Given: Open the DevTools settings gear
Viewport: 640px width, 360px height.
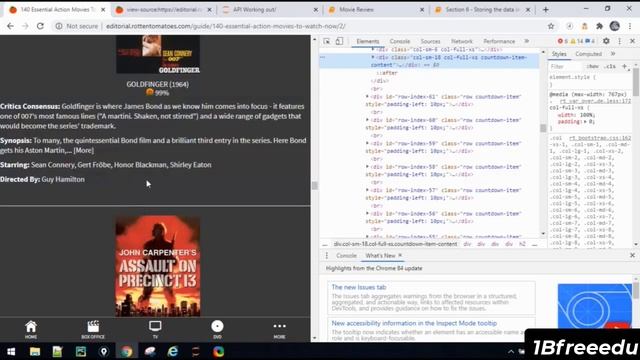Looking at the screenshot, I should 606,41.
